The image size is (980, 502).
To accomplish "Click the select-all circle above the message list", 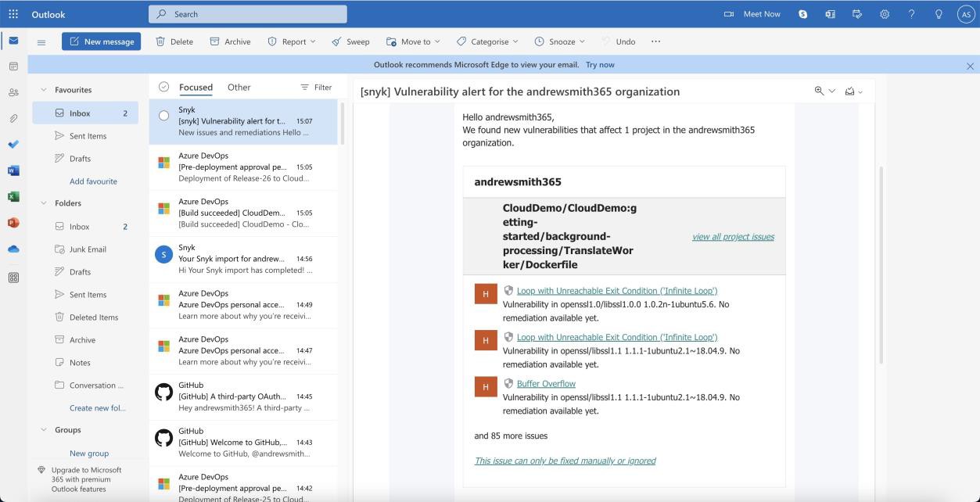I will (163, 87).
